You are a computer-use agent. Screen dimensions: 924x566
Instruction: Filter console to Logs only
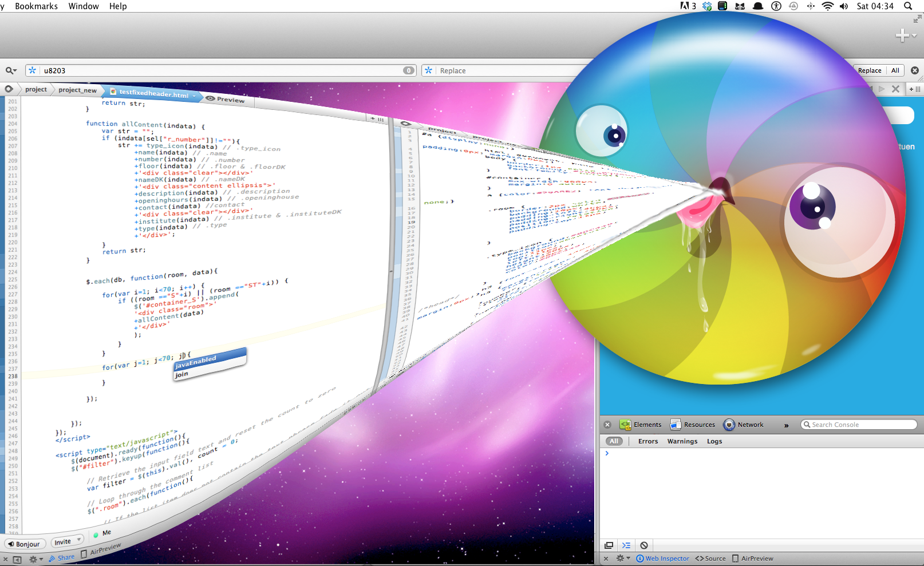714,441
